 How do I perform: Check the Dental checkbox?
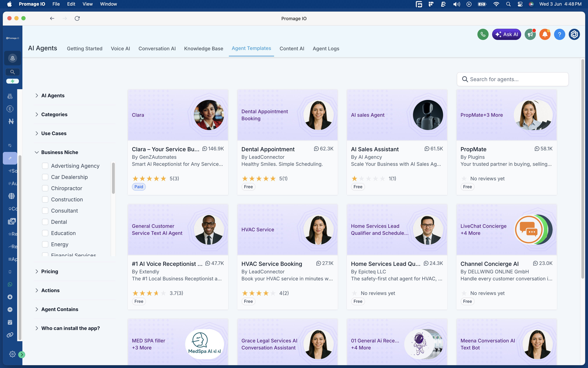(45, 222)
